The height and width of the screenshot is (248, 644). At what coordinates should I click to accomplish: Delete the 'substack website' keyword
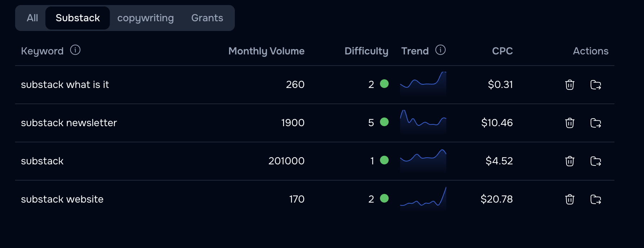(x=569, y=199)
